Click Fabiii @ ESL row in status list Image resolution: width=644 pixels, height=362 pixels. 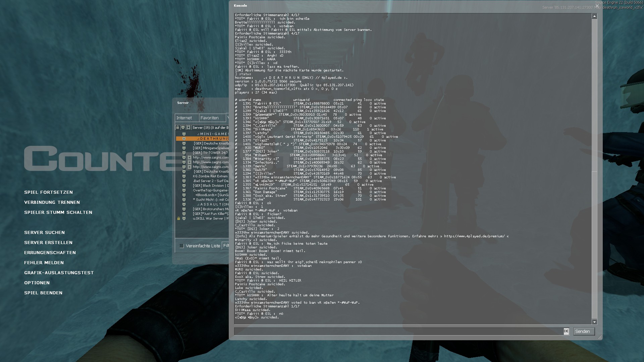pyautogui.click(x=310, y=104)
